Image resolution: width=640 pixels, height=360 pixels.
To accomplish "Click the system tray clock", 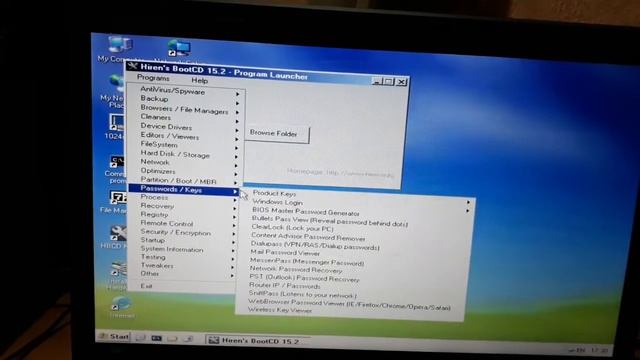I will (x=599, y=350).
